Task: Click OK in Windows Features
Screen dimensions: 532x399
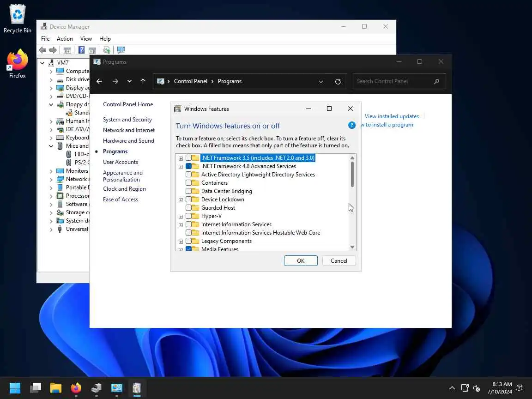Action: [x=301, y=260]
